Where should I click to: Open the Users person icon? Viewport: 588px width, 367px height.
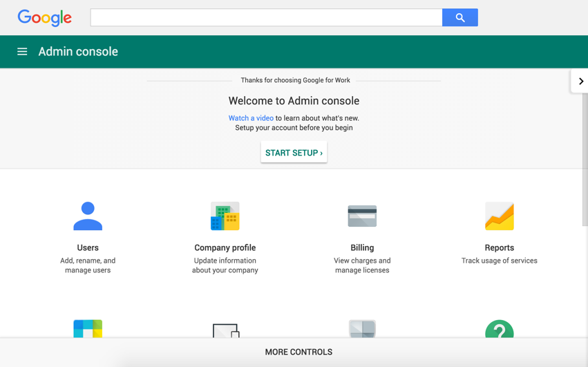pyautogui.click(x=88, y=216)
